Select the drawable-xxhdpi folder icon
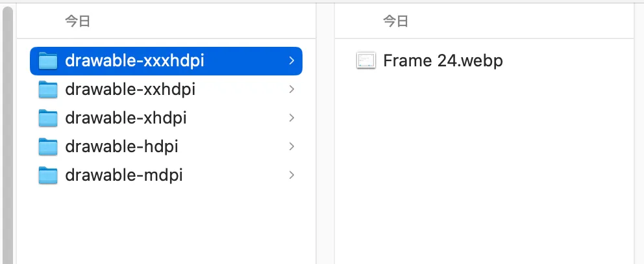This screenshot has height=264, width=644. [47, 89]
